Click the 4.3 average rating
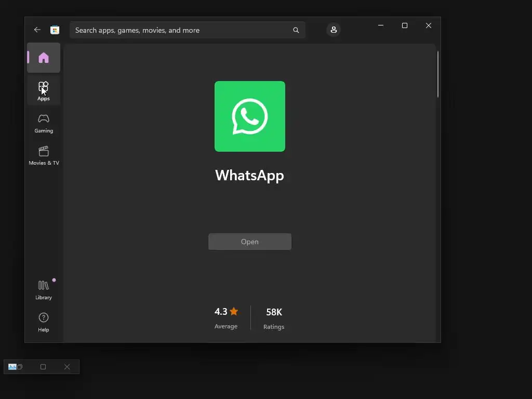 pyautogui.click(x=221, y=312)
